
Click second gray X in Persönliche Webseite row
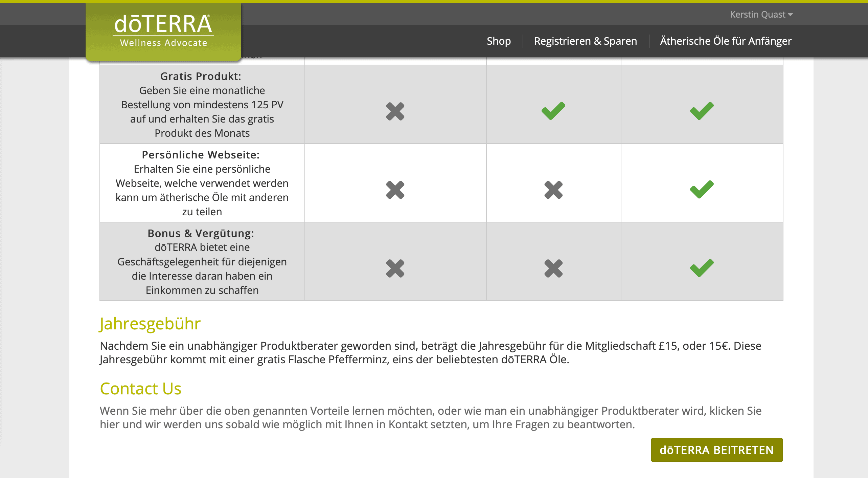click(553, 190)
